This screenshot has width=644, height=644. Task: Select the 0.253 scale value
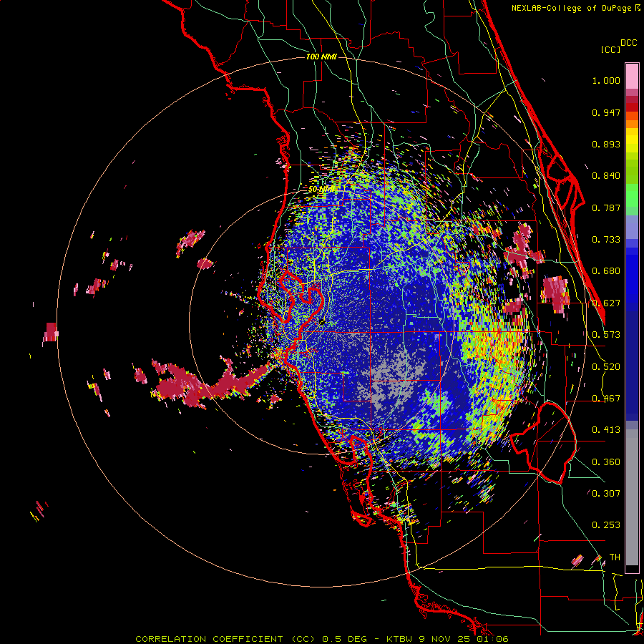(x=606, y=525)
